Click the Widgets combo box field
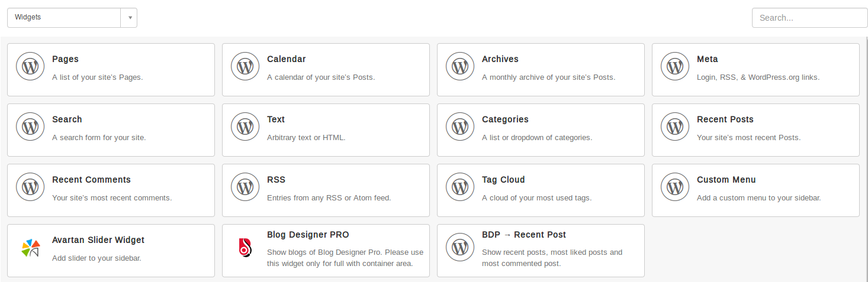Image resolution: width=868 pixels, height=282 pixels. 72,18
